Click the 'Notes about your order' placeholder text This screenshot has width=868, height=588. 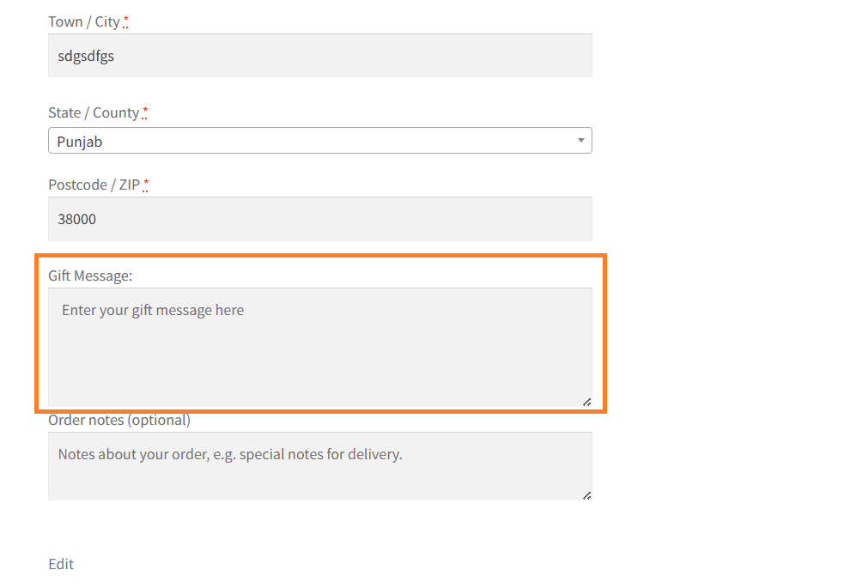230,454
